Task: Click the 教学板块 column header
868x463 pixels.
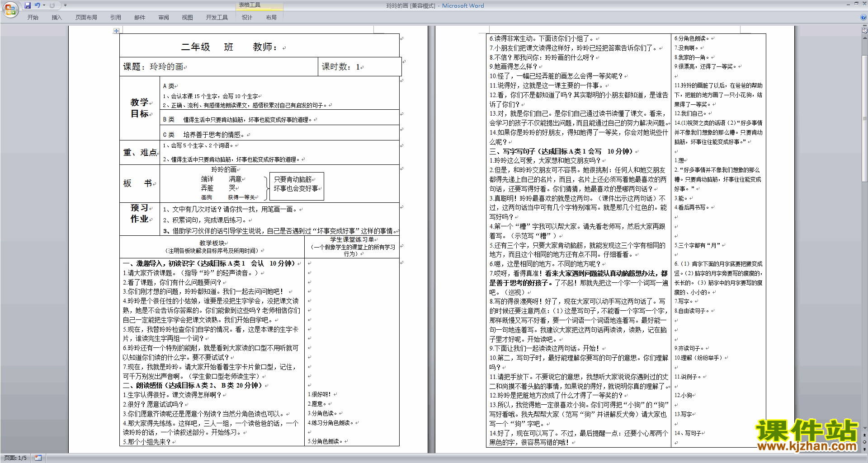Action: pyautogui.click(x=212, y=247)
